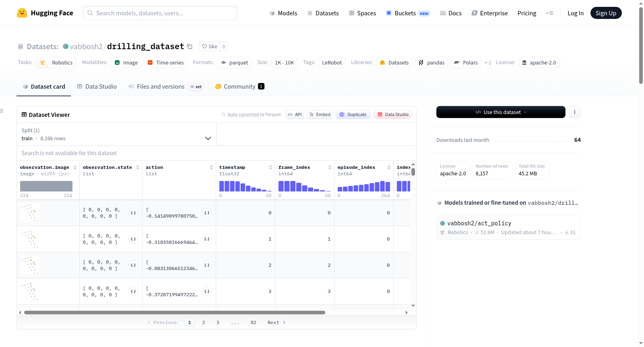
Task: Open the Use this dataset dropdown
Action: coord(501,112)
